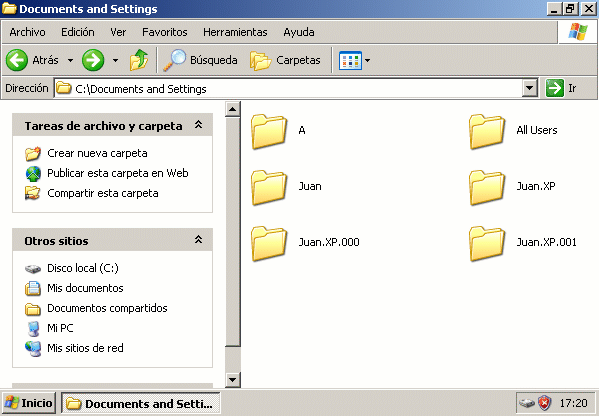Image resolution: width=599 pixels, height=416 pixels.
Task: Click the green forward arrow button
Action: (93, 60)
